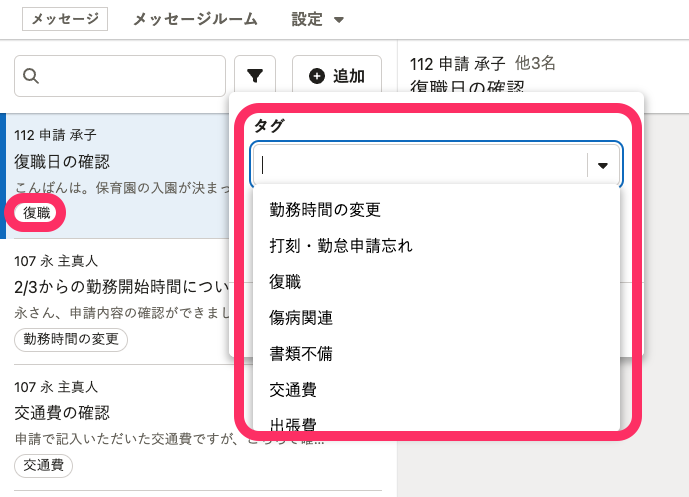689x497 pixels.
Task: Click the 復職 tag on first message
Action: [37, 212]
